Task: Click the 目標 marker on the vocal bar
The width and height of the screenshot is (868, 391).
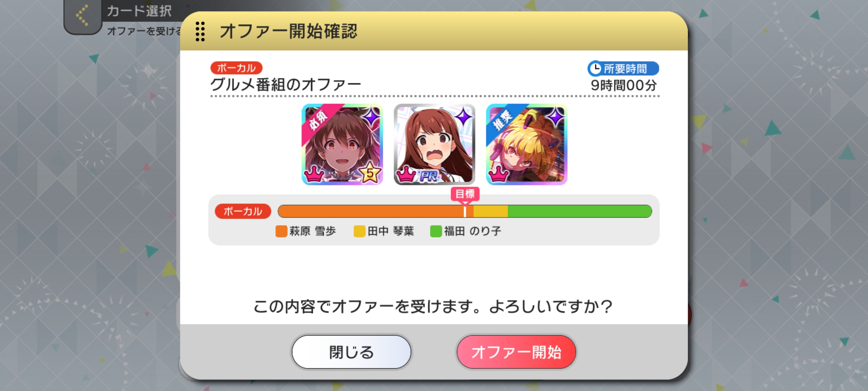Action: coord(465,194)
